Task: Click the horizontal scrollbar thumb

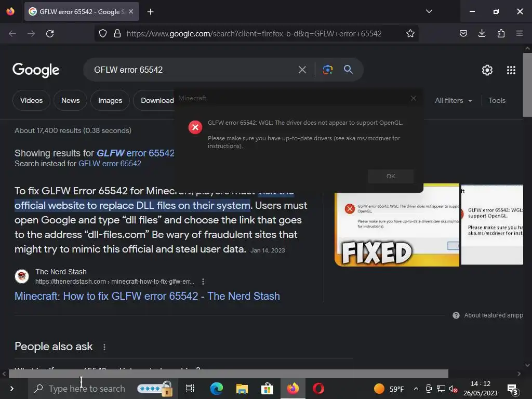Action: [x=229, y=374]
